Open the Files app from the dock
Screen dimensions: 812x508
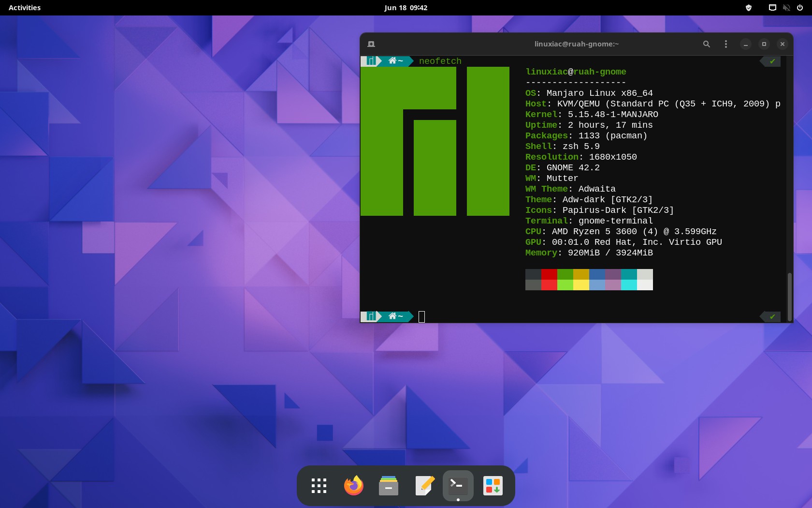point(388,486)
